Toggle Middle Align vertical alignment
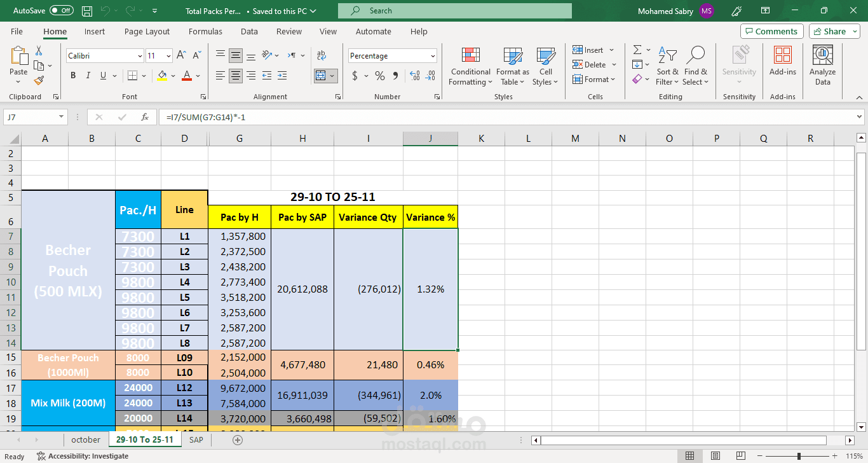Screen dimensions: 868x463 tap(236, 56)
